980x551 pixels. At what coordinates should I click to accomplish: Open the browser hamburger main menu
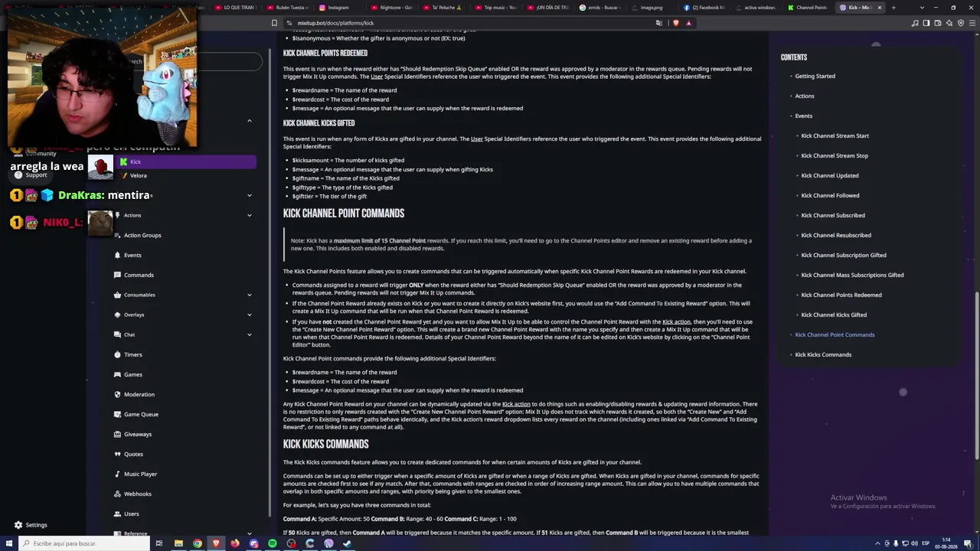(x=972, y=23)
